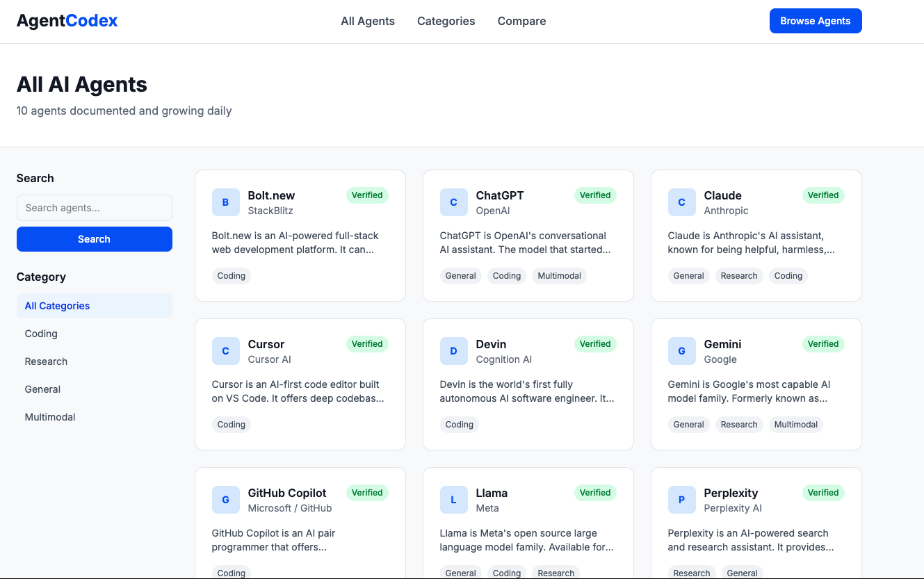
Task: Click Coding tag on Devin card
Action: (460, 425)
